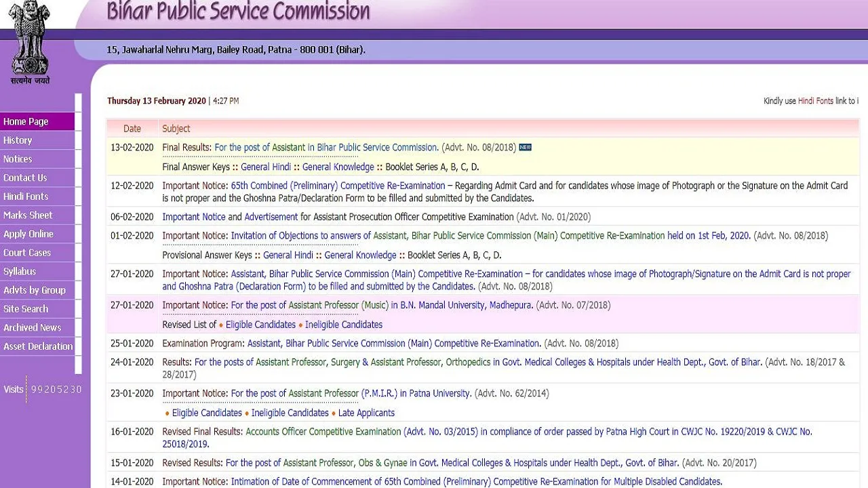The width and height of the screenshot is (868, 488).
Task: Open Late Applicants list link
Action: point(366,413)
